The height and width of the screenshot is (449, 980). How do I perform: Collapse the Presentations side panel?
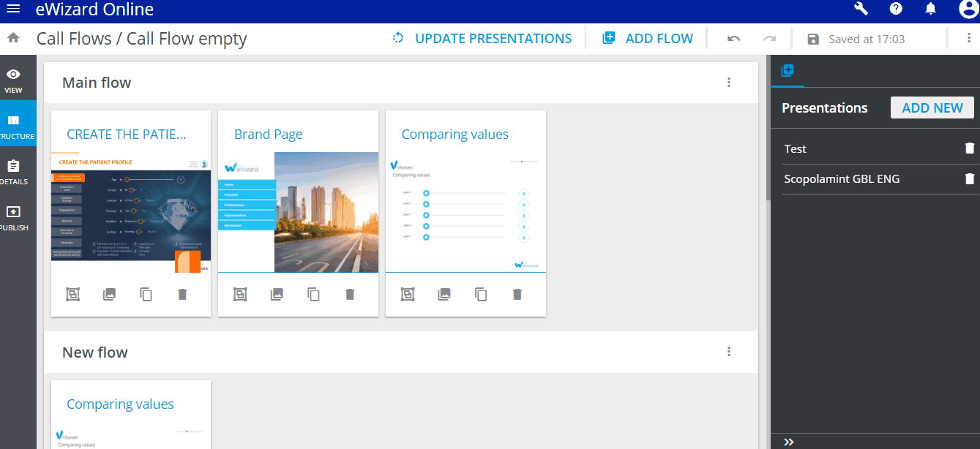[788, 442]
